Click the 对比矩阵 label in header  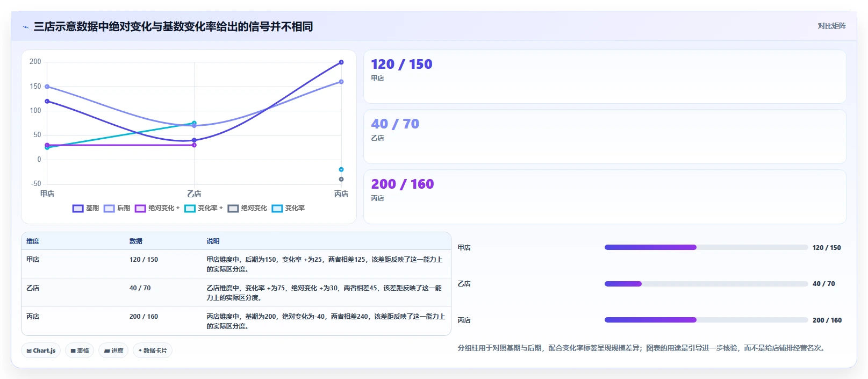(x=831, y=26)
